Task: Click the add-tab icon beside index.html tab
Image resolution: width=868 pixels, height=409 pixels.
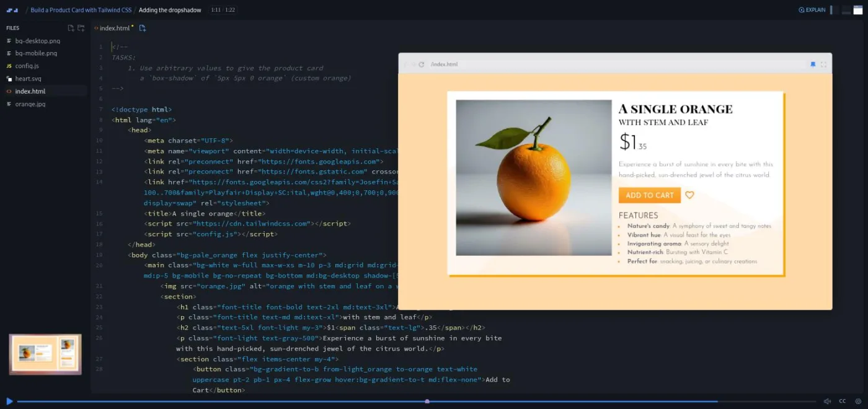Action: click(143, 28)
